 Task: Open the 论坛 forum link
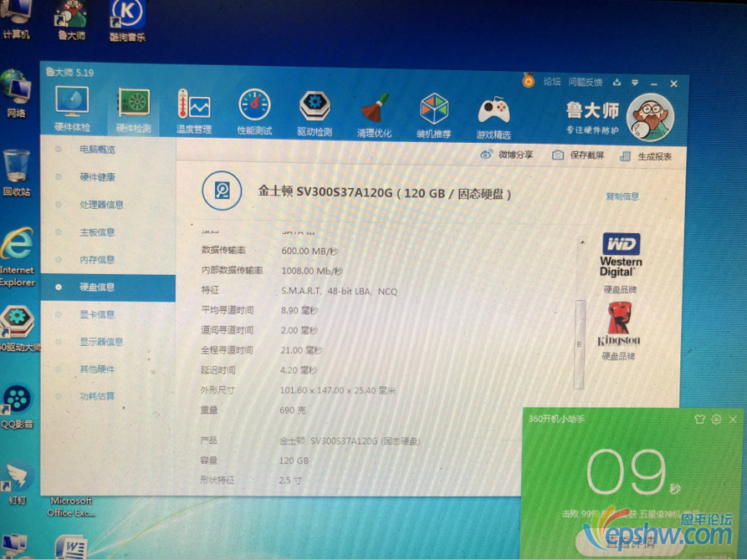point(552,81)
